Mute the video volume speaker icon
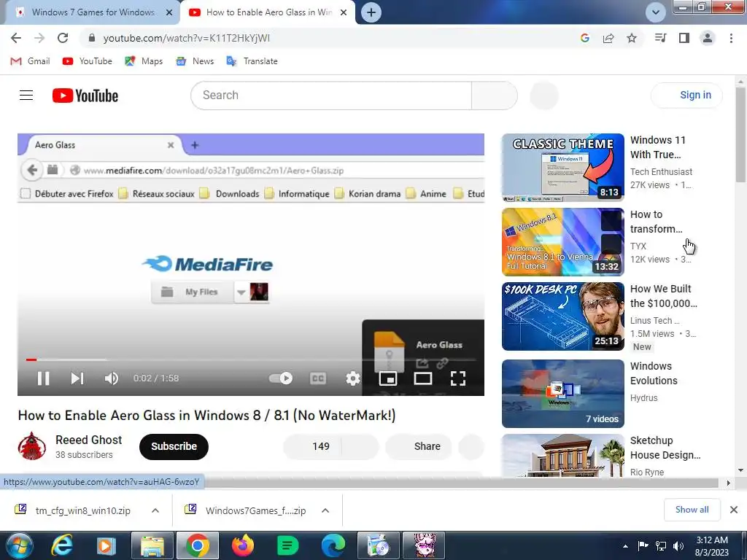Screen dimensions: 747x560 tap(112, 378)
